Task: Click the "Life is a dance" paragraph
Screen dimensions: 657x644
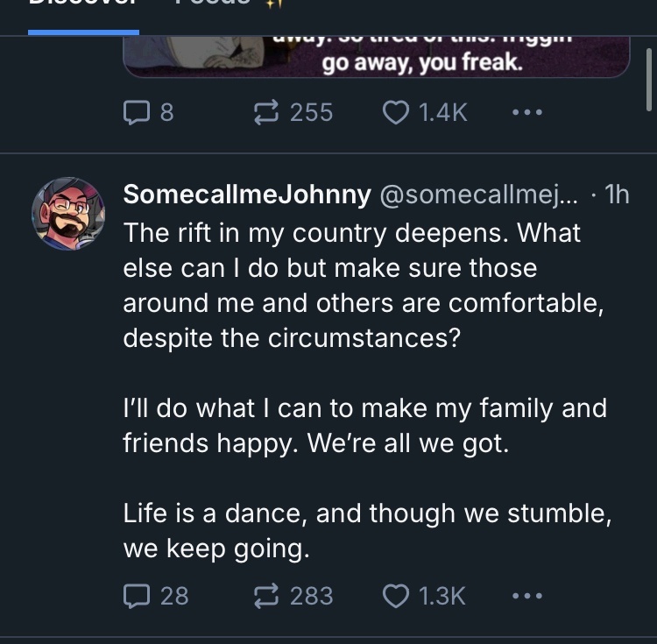Action: point(367,531)
